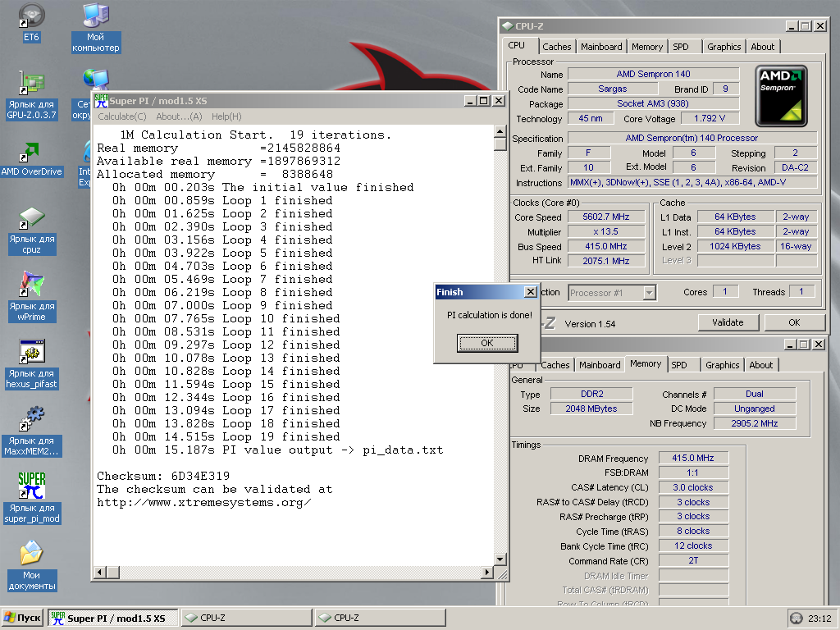Click the taskbar clock showing 23:12
The height and width of the screenshot is (630, 840).
click(x=819, y=619)
